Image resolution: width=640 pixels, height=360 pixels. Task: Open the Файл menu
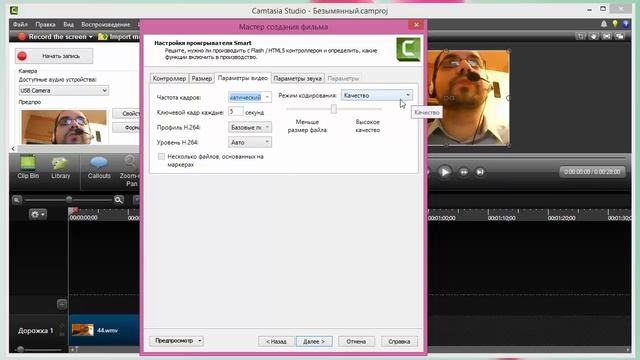click(20, 24)
